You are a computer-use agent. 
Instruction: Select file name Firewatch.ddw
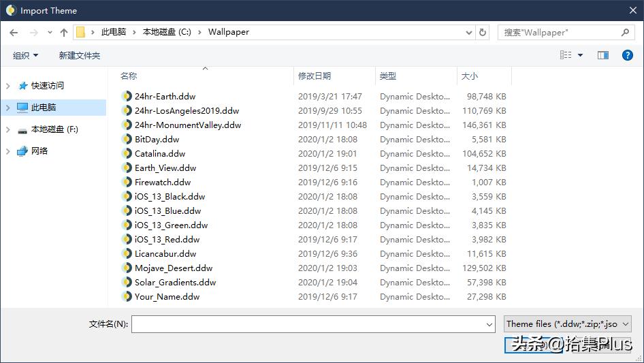point(163,182)
